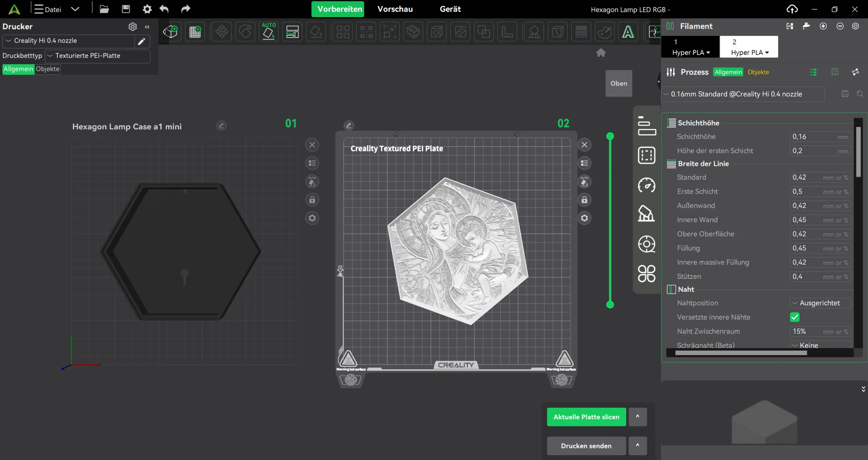
Task: Undo the last action
Action: tap(164, 9)
